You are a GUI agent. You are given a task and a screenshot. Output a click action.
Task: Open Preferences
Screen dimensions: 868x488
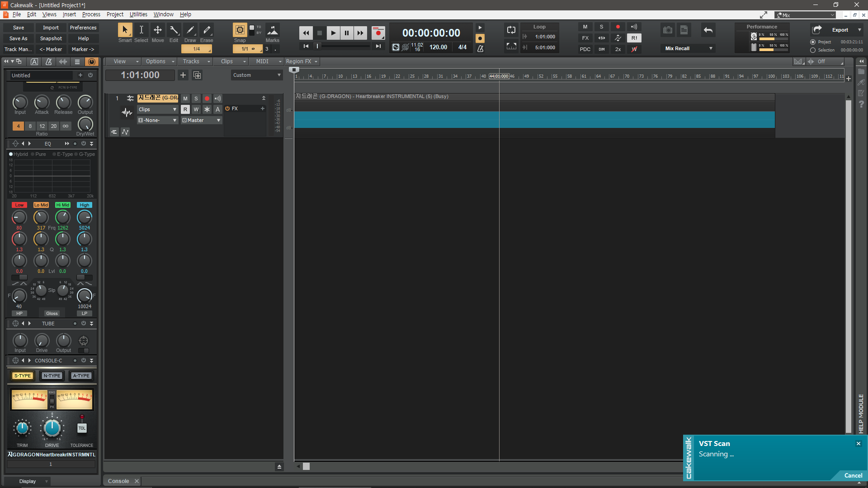[83, 28]
